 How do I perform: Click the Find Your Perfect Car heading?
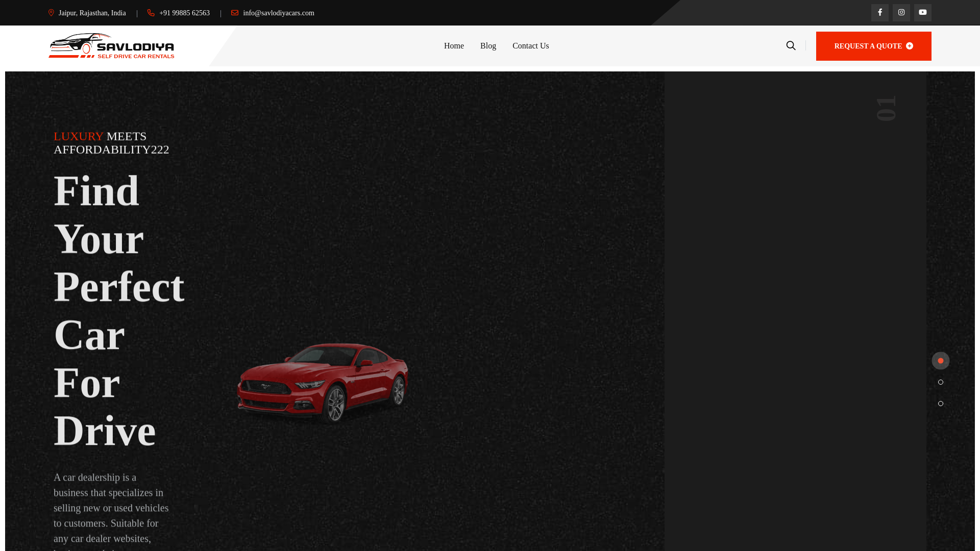(x=119, y=311)
